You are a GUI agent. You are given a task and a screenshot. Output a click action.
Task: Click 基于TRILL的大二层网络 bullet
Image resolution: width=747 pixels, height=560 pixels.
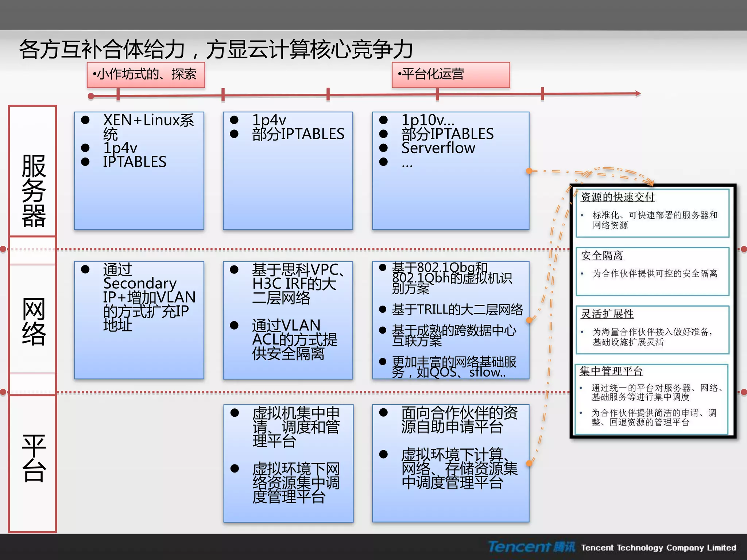[x=457, y=309]
